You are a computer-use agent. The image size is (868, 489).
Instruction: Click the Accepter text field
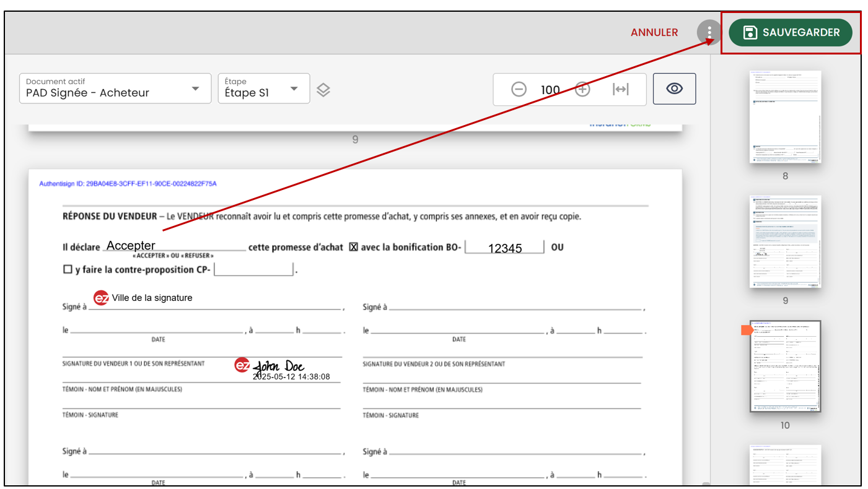175,245
